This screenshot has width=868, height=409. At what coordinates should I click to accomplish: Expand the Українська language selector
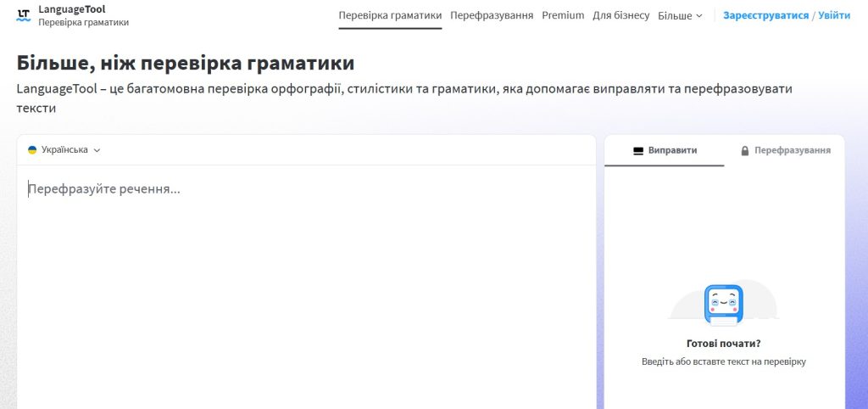pos(64,150)
